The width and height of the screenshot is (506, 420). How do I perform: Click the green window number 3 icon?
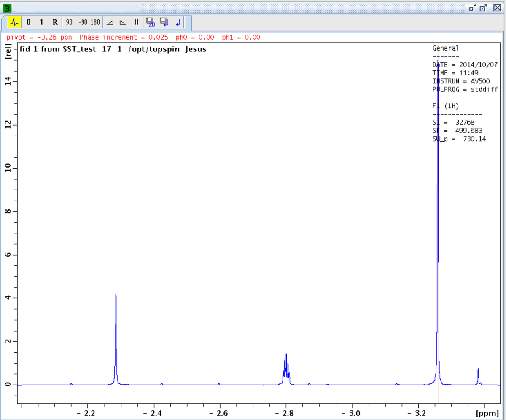click(8, 8)
